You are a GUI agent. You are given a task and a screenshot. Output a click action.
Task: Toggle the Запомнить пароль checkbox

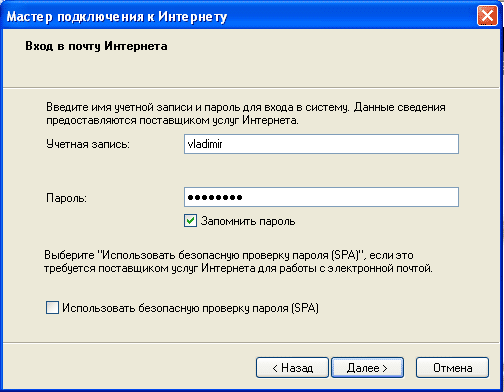pos(190,221)
